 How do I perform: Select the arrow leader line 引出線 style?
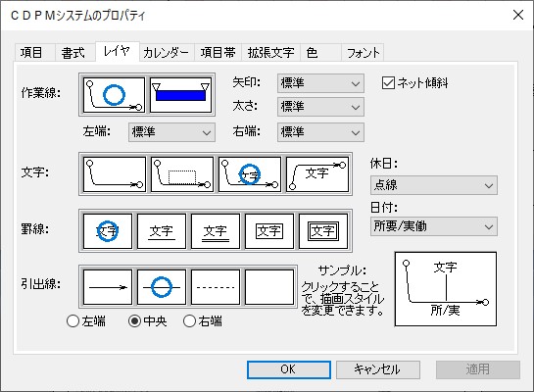[x=108, y=287]
